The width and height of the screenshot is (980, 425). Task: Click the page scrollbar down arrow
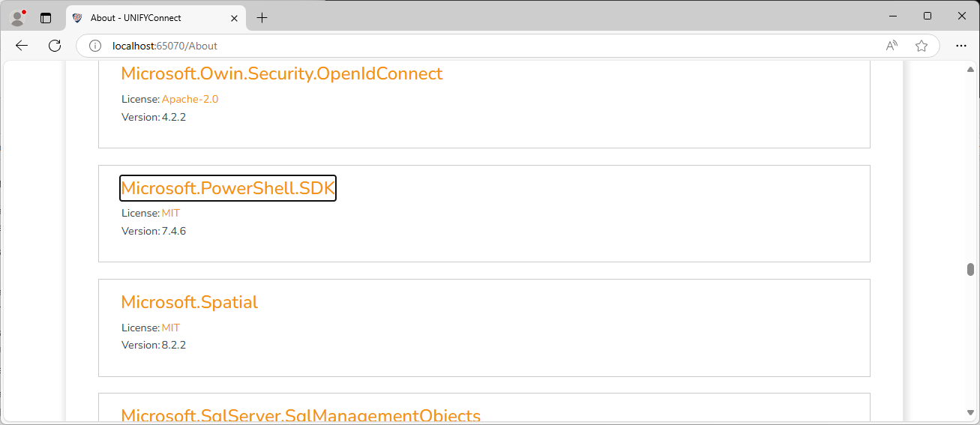tap(970, 412)
